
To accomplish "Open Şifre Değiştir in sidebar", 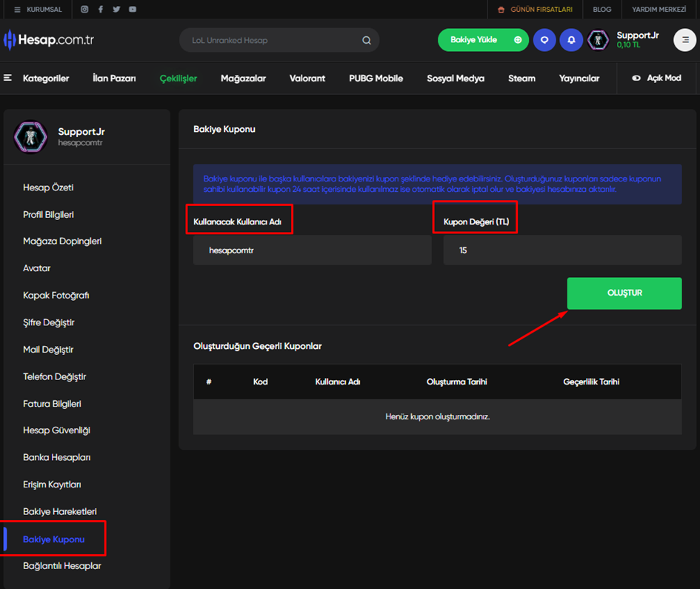I will click(x=49, y=322).
